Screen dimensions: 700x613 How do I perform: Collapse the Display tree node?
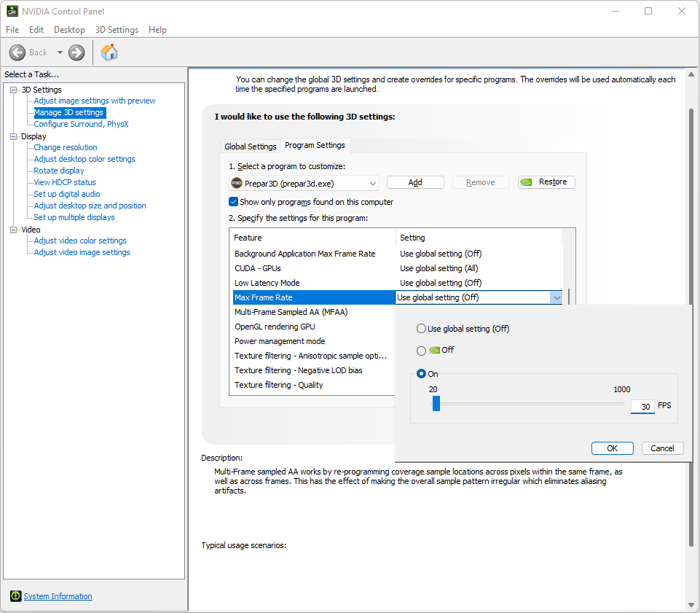click(14, 136)
